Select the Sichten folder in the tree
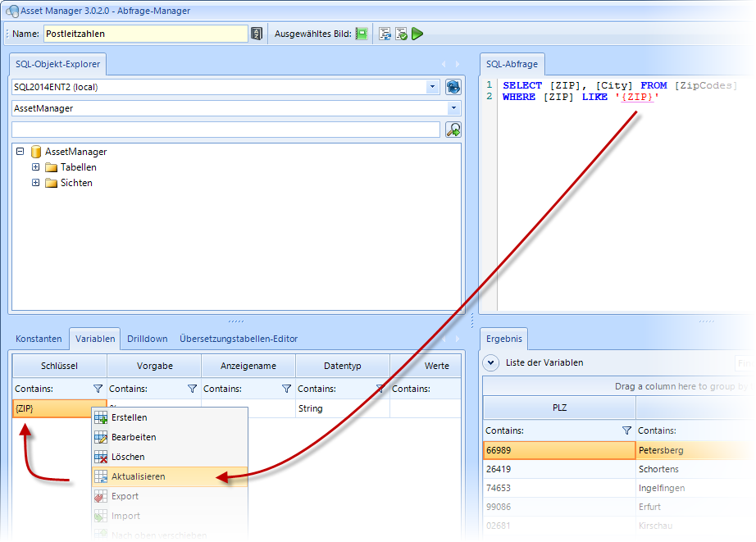Image resolution: width=756 pixels, height=542 pixels. [76, 182]
